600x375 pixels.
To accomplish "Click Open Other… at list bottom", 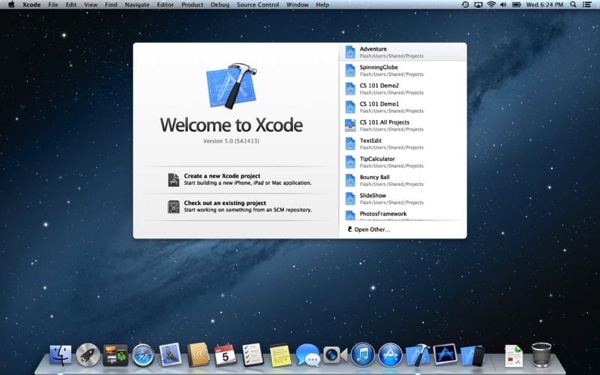I will pos(369,230).
